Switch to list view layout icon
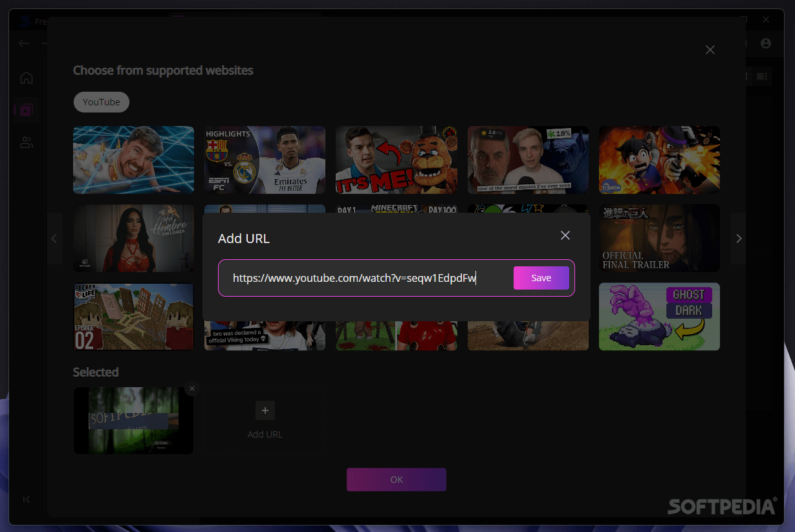Viewport: 795px width, 532px height. coord(763,76)
